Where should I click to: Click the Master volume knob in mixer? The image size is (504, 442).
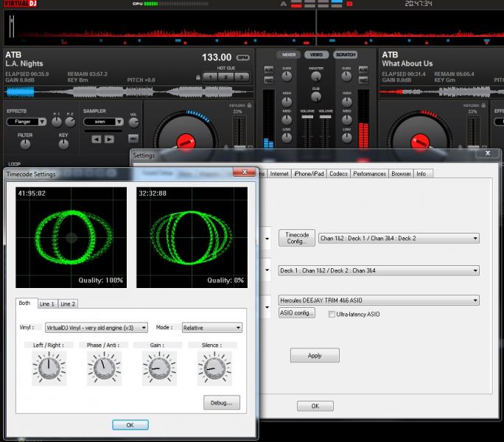(316, 77)
